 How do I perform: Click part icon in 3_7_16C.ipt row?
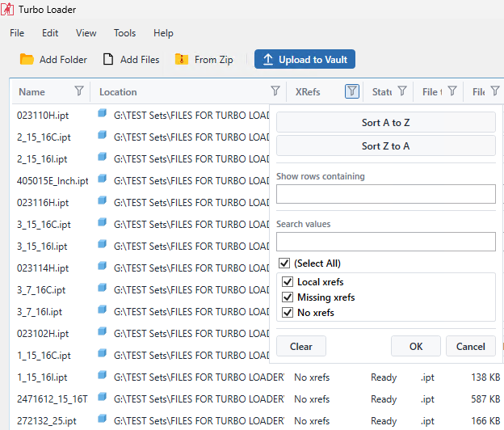click(103, 288)
